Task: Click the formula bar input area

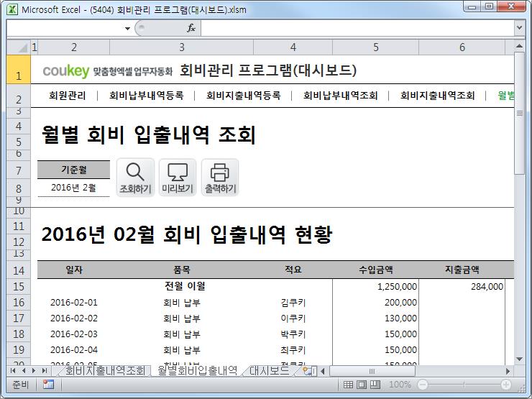Action: tap(357, 28)
